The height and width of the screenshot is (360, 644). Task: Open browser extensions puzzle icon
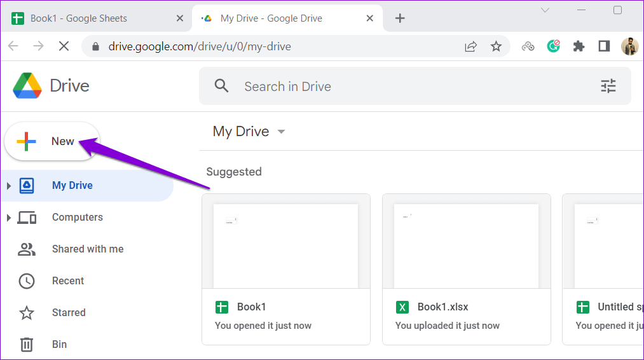(x=579, y=46)
